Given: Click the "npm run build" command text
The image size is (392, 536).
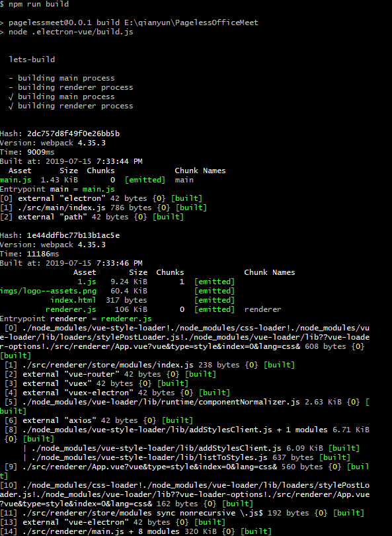Looking at the screenshot, I should [x=38, y=4].
